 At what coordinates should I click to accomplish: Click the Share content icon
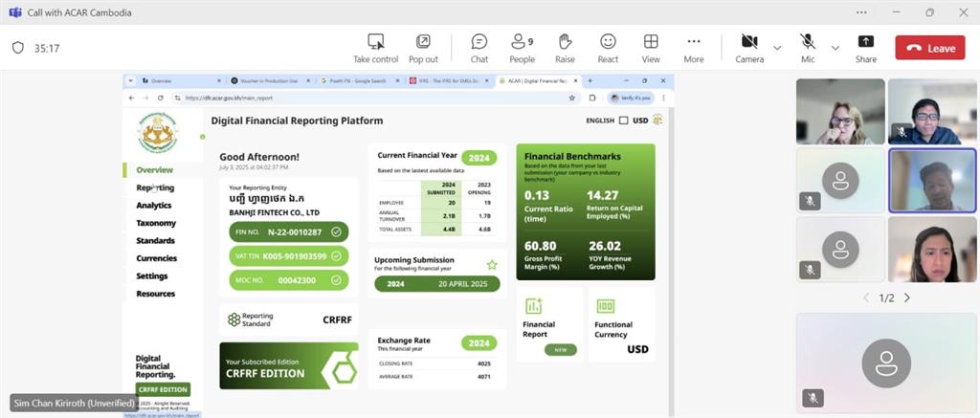click(x=865, y=42)
